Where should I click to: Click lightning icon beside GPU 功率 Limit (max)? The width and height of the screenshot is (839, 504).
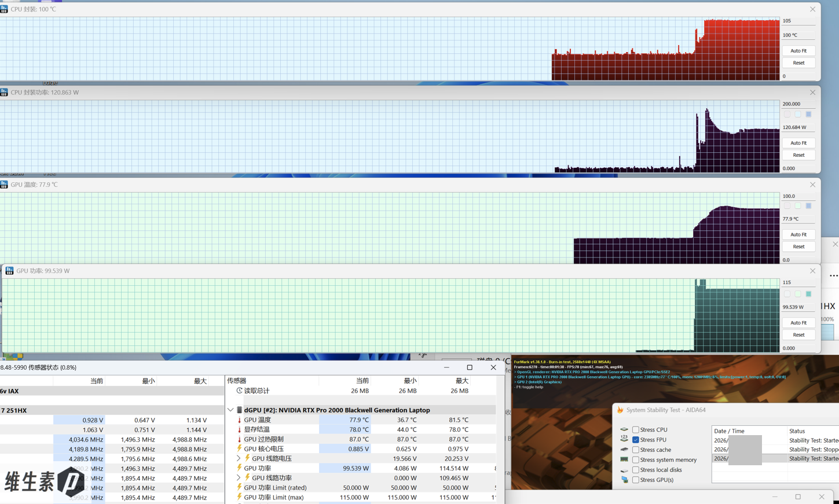click(x=239, y=496)
